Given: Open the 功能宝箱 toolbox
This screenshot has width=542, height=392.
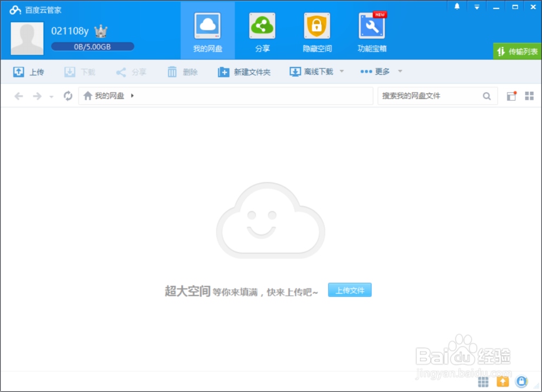Looking at the screenshot, I should click(372, 31).
